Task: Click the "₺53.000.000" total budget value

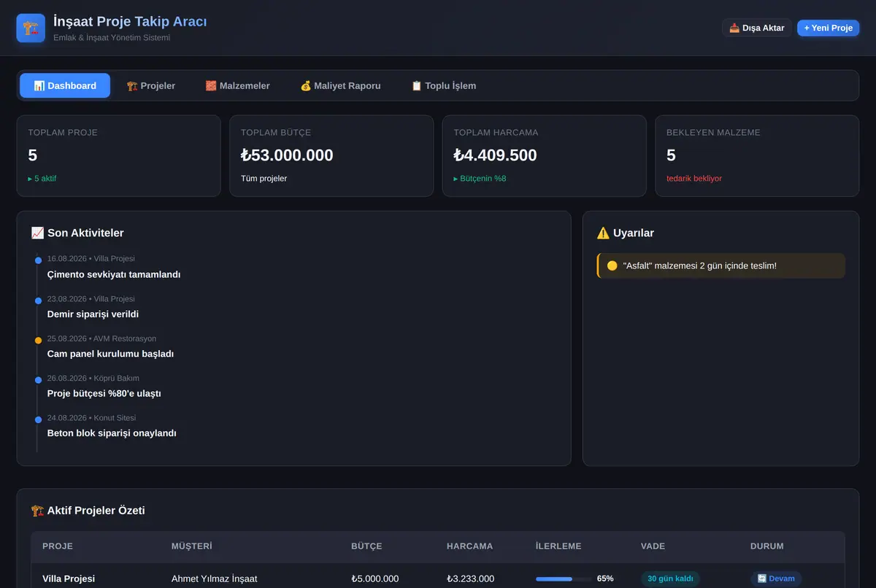Action: [x=287, y=155]
